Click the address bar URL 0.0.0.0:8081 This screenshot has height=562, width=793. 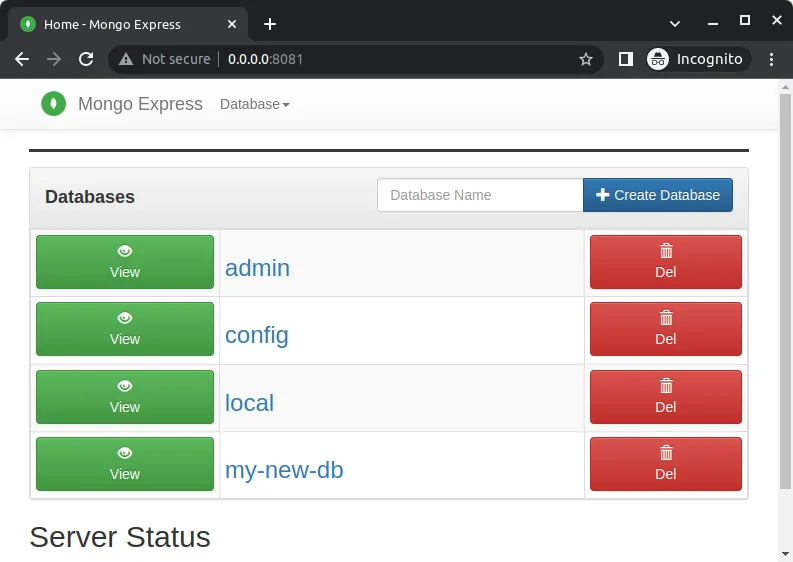[265, 59]
